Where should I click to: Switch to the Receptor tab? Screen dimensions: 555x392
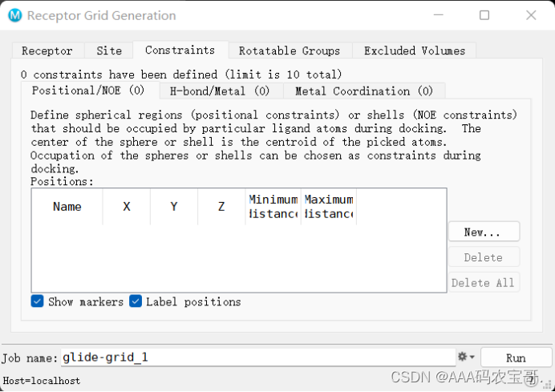point(47,51)
